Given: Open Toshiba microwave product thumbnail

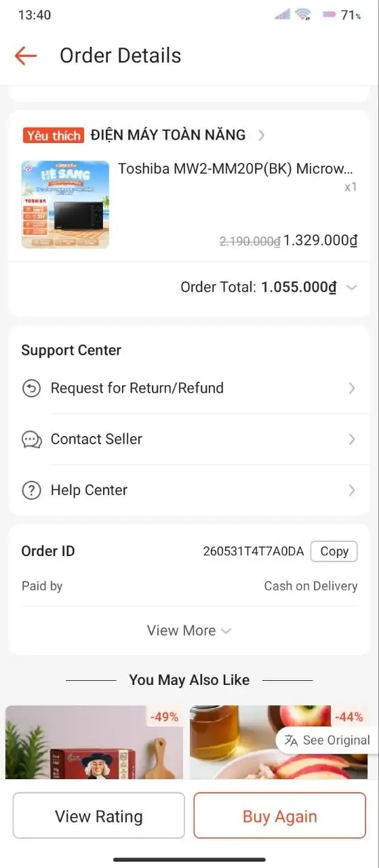Looking at the screenshot, I should click(65, 204).
